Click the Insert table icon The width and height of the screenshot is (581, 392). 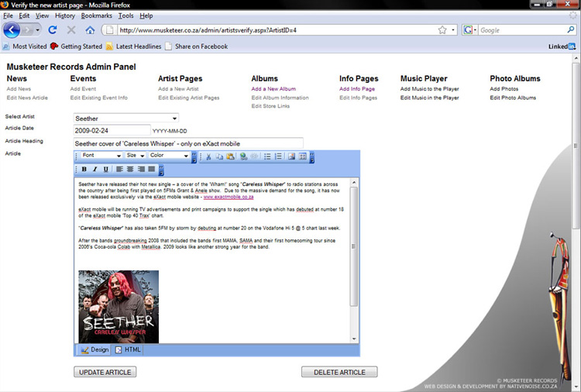tap(303, 156)
